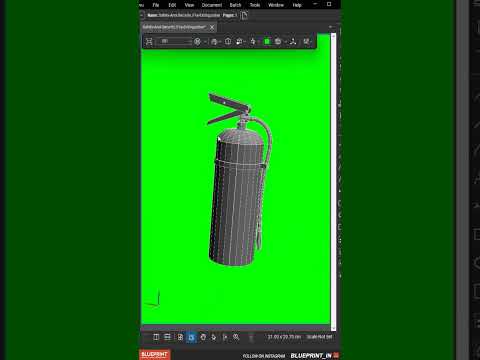Screen dimensions: 480x360
Task: Click the model render mode icon
Action: point(239,42)
